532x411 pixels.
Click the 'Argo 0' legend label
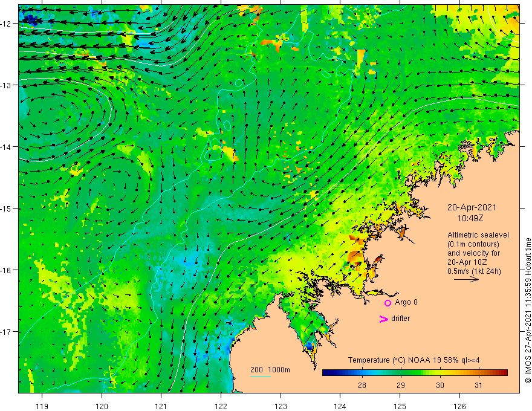406,302
